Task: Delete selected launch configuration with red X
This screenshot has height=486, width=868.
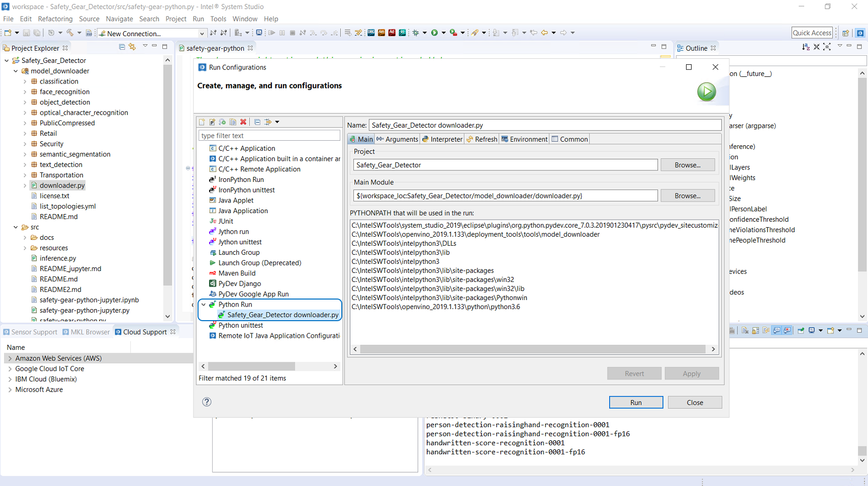Action: tap(243, 122)
